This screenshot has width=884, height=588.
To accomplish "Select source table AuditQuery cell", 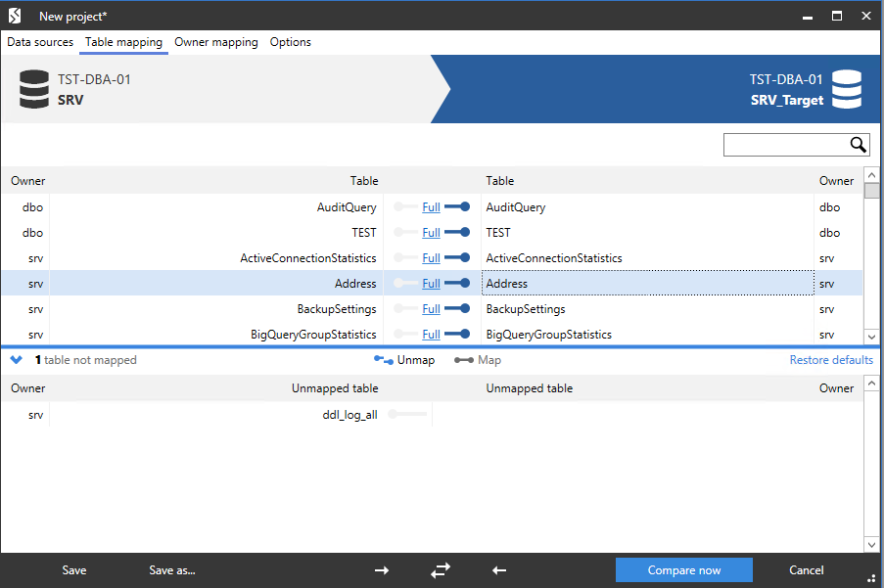I will click(216, 206).
